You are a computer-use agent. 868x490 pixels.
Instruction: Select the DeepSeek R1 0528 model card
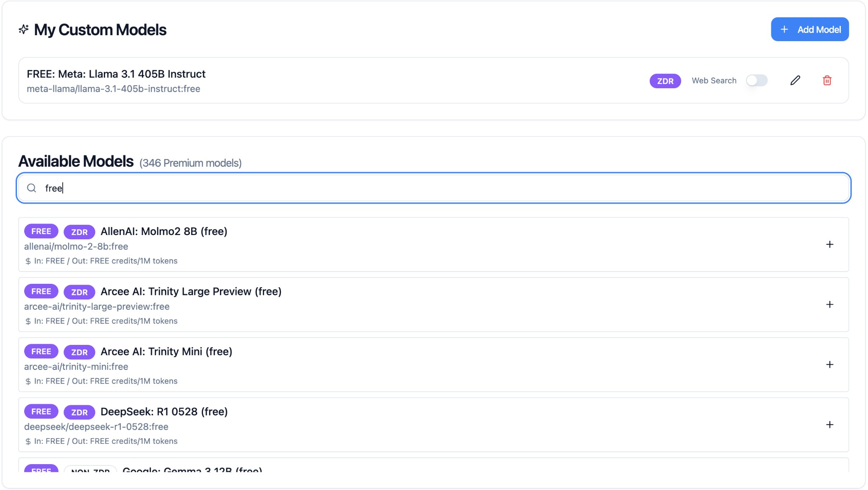[x=434, y=425]
